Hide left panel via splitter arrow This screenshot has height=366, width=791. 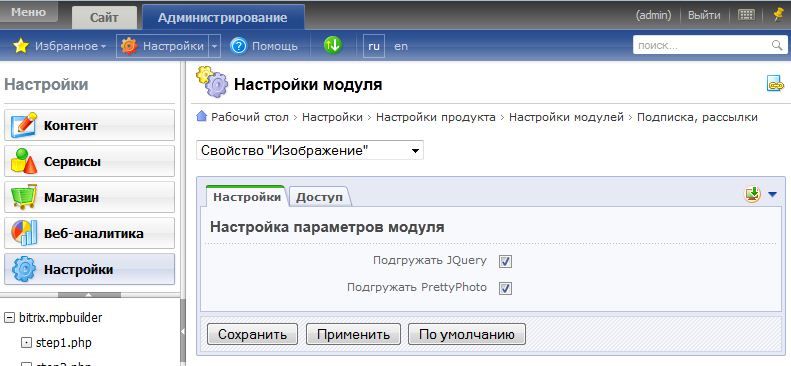click(183, 331)
